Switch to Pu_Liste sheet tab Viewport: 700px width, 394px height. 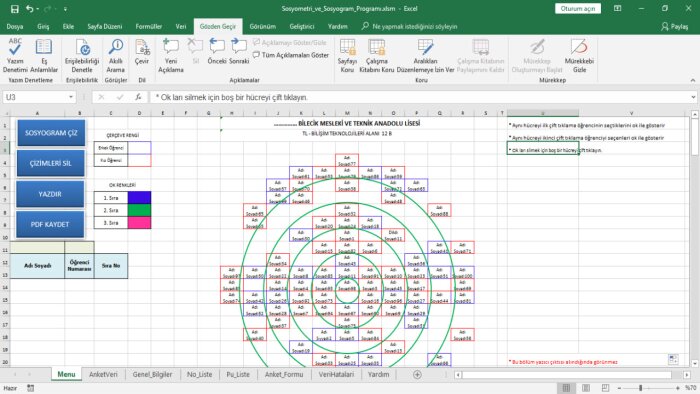[238, 374]
